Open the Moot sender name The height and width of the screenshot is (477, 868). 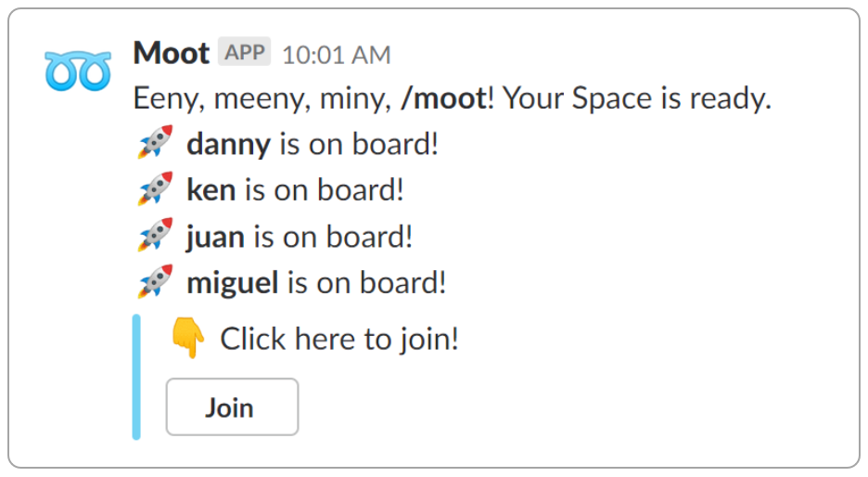click(x=172, y=53)
